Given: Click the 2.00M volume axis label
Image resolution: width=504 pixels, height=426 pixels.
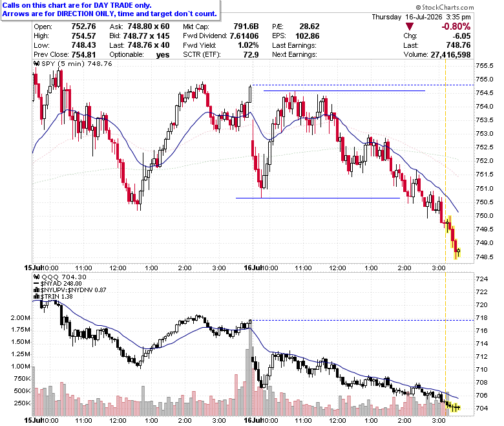Looking at the screenshot, I should pos(21,317).
